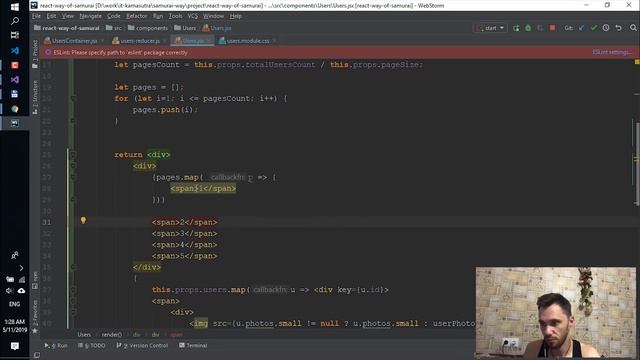
Task: Open the Refactor menu
Action: 137,16
